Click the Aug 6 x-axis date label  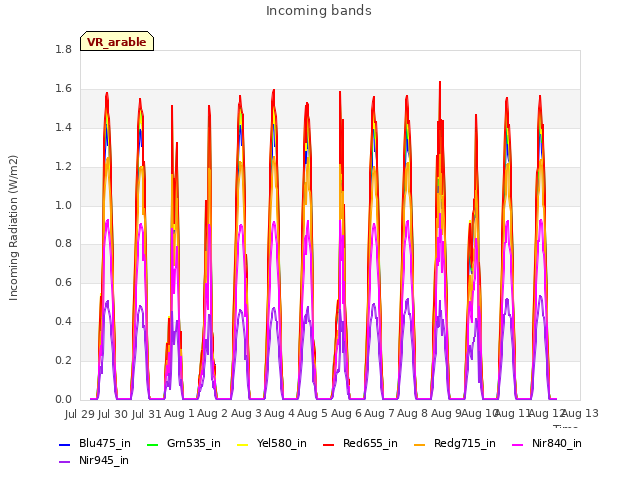point(346,413)
